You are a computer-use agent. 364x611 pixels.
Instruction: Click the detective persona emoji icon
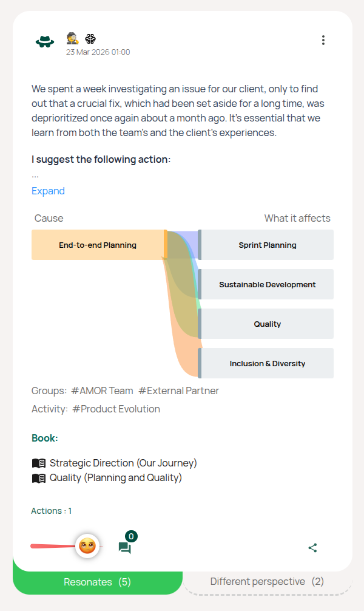click(73, 38)
